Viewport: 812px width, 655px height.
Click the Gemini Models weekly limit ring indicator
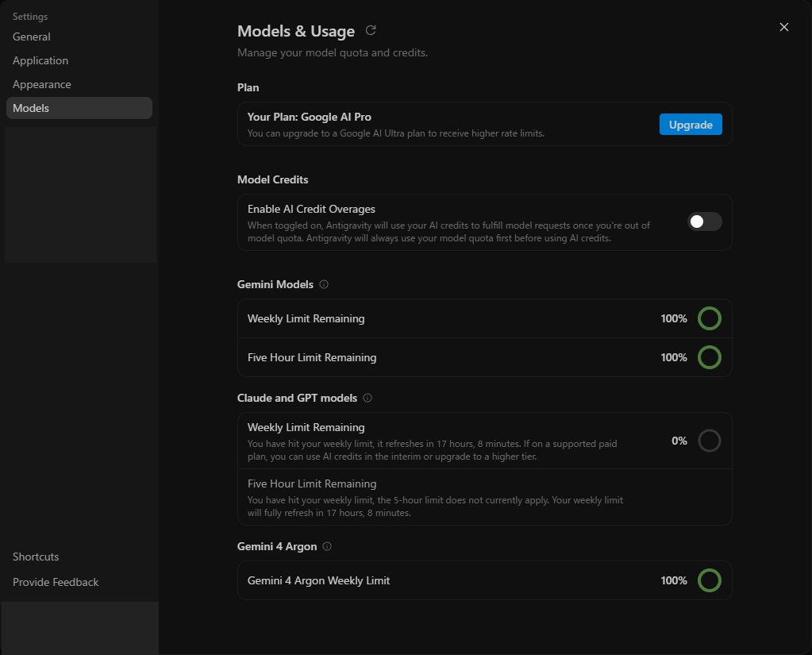pos(710,318)
